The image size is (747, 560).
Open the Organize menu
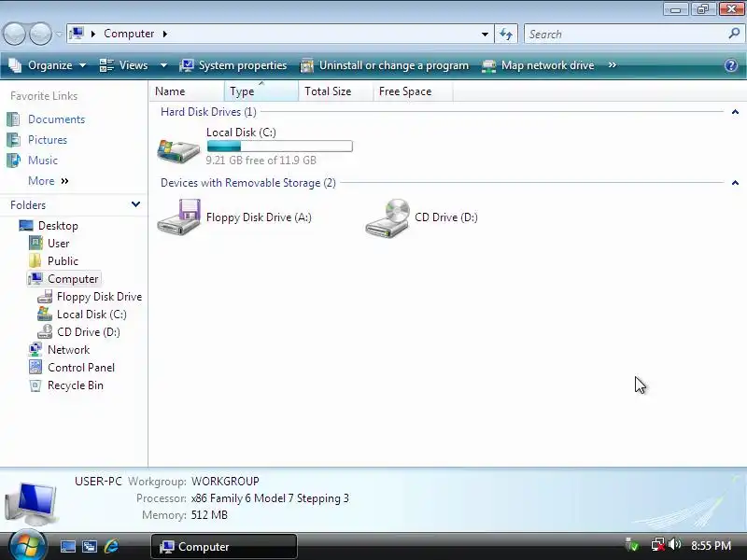pos(48,65)
